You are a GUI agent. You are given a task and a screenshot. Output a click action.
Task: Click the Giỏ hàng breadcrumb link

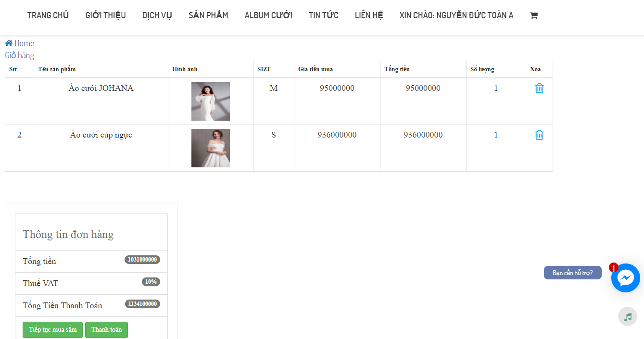tap(19, 55)
